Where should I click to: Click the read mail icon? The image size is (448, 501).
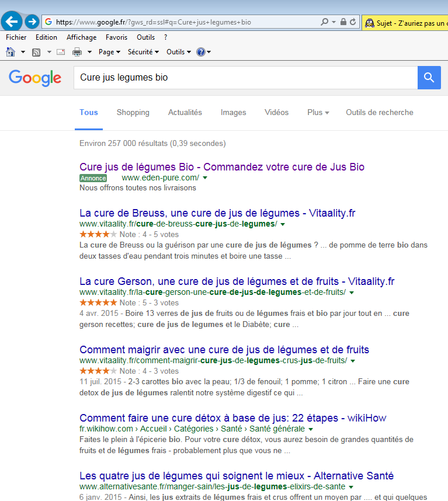coord(61,52)
